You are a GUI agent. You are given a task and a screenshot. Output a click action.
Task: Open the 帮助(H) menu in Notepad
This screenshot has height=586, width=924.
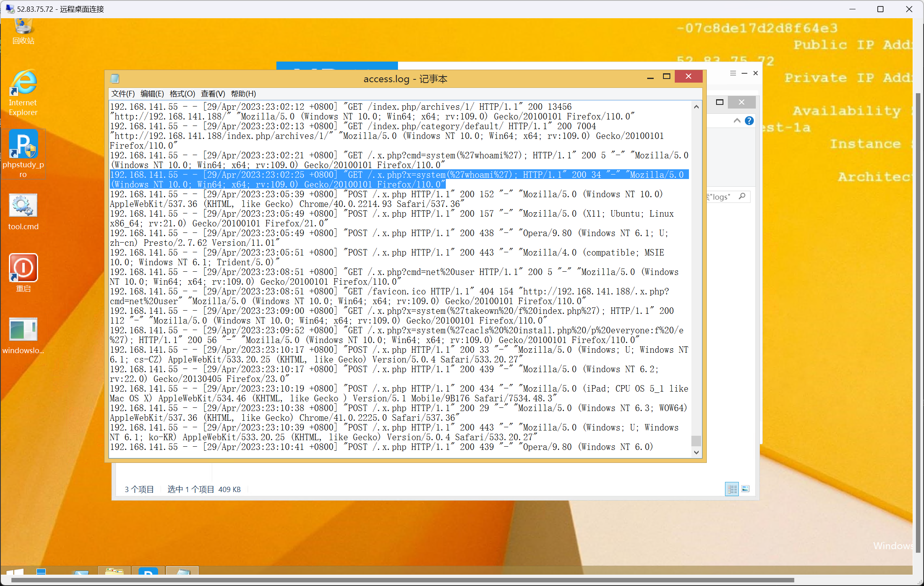pyautogui.click(x=243, y=94)
